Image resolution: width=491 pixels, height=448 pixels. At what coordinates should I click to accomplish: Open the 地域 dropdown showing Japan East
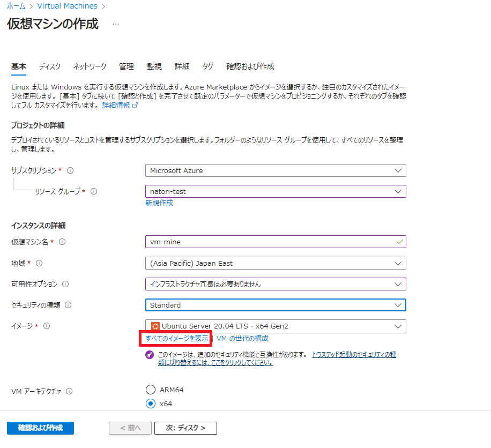(x=276, y=263)
